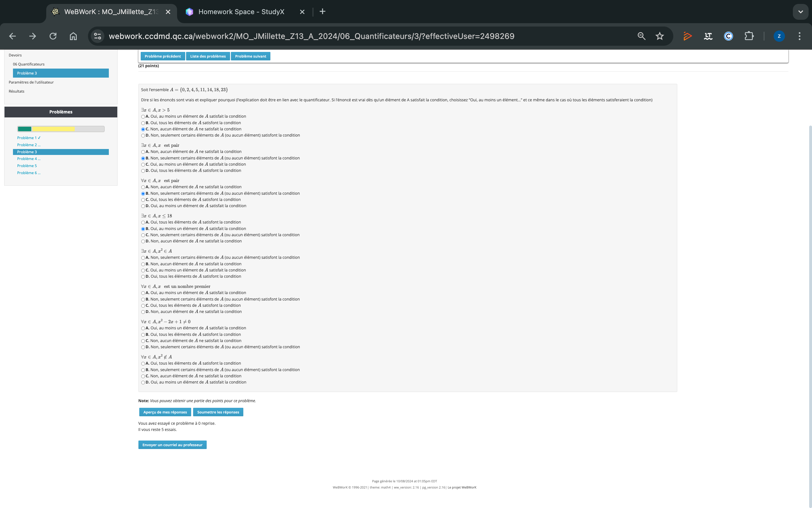
Task: Close the WeBWorK tab
Action: click(x=168, y=12)
